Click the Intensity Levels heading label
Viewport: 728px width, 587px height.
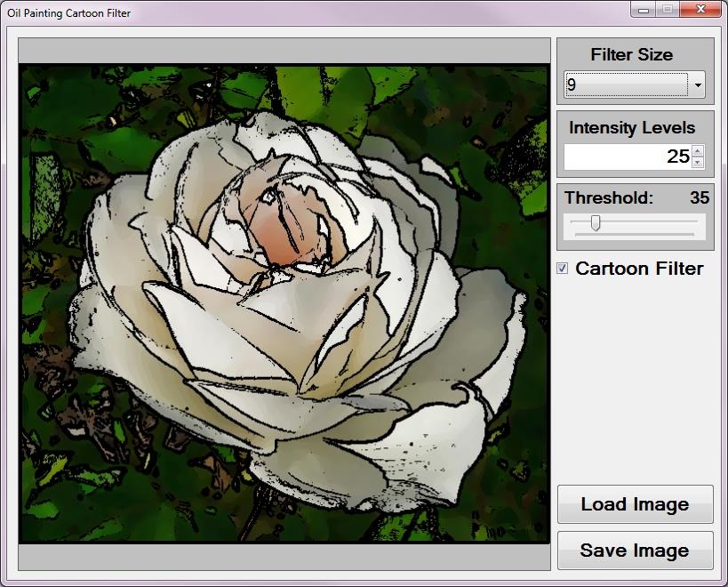(x=632, y=127)
